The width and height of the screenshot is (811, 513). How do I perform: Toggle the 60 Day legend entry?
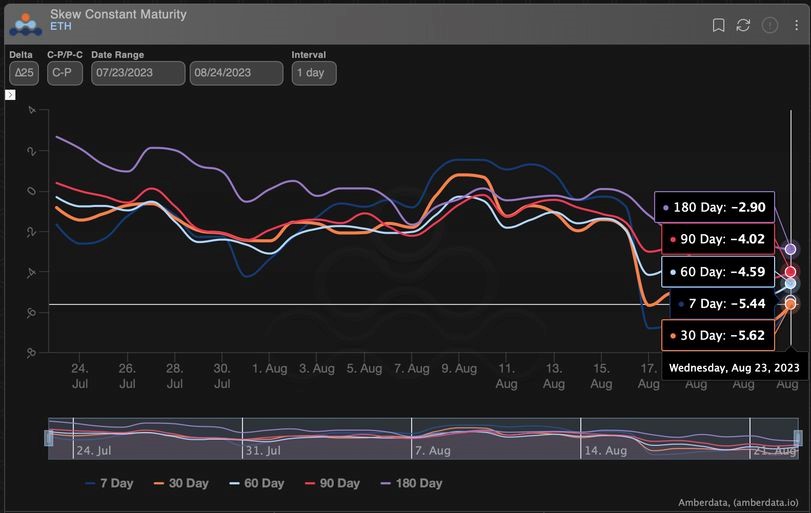point(259,483)
